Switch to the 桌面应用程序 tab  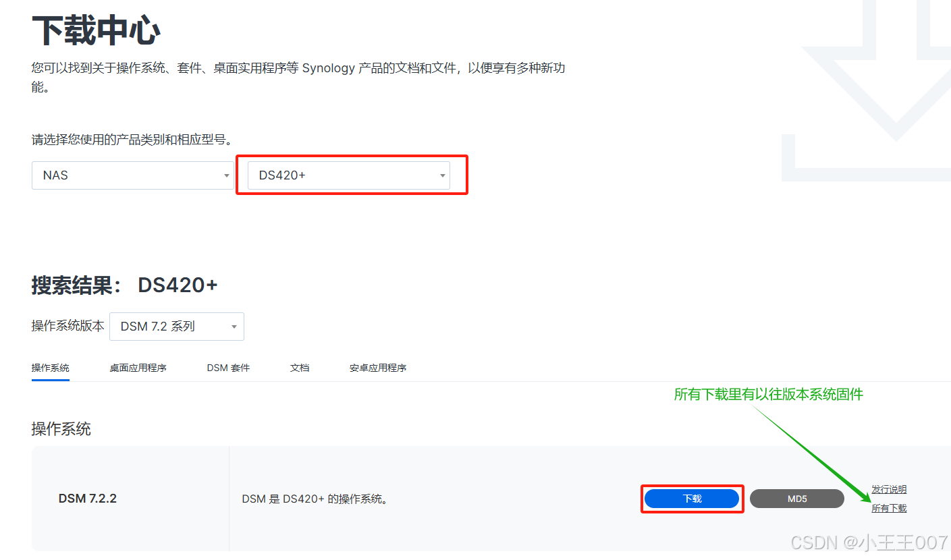tap(138, 368)
